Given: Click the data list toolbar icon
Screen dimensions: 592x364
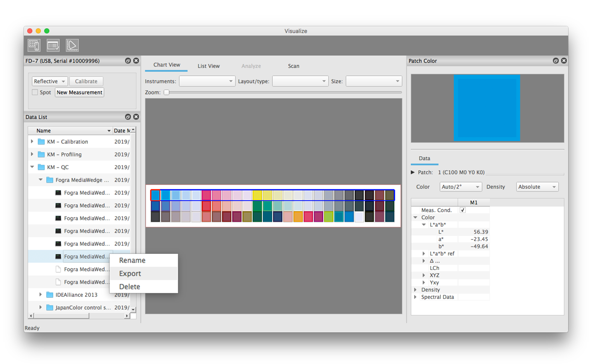Looking at the screenshot, I should 53,45.
